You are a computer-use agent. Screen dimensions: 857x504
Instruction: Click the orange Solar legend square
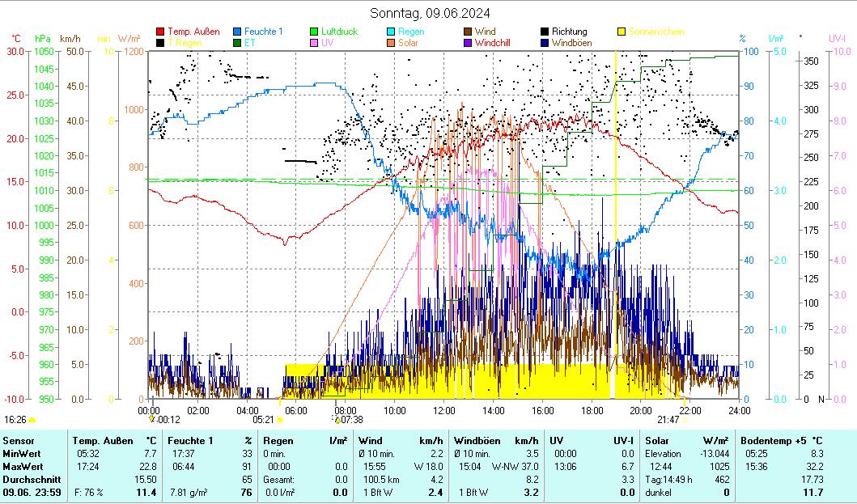click(x=392, y=42)
